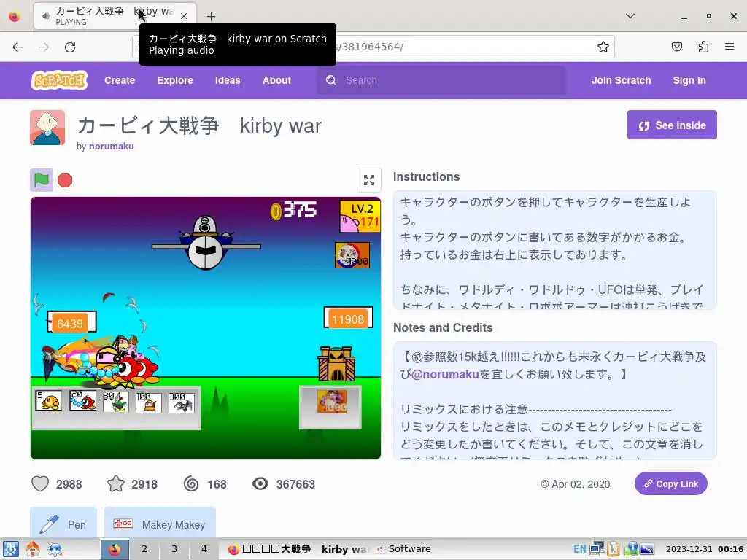
Task: Spawn the 300-coin Meta Knight character
Action: (182, 402)
